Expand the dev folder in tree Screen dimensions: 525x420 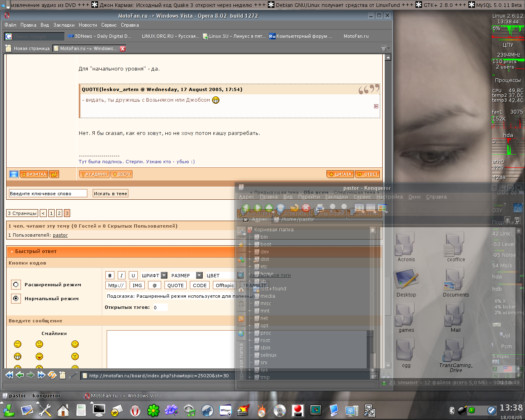[249, 252]
